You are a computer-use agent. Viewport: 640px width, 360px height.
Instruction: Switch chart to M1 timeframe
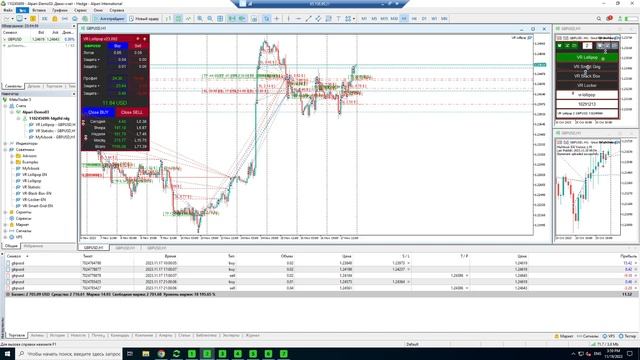364,18
